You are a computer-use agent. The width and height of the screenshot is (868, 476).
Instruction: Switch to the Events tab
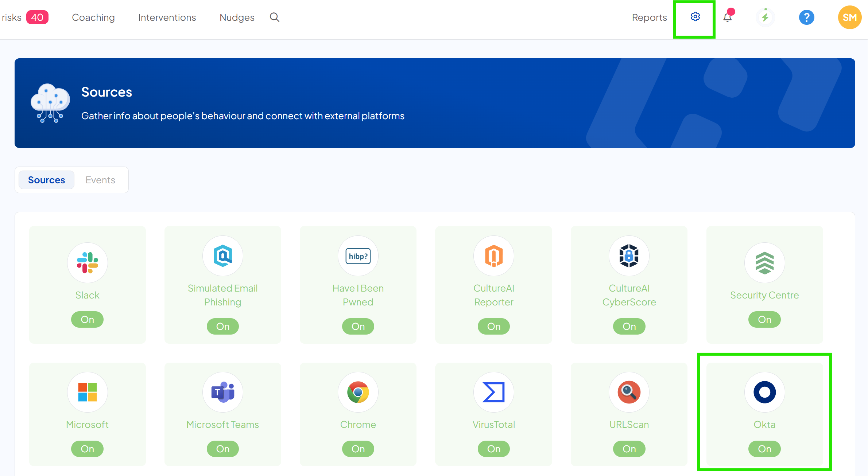[x=100, y=180]
